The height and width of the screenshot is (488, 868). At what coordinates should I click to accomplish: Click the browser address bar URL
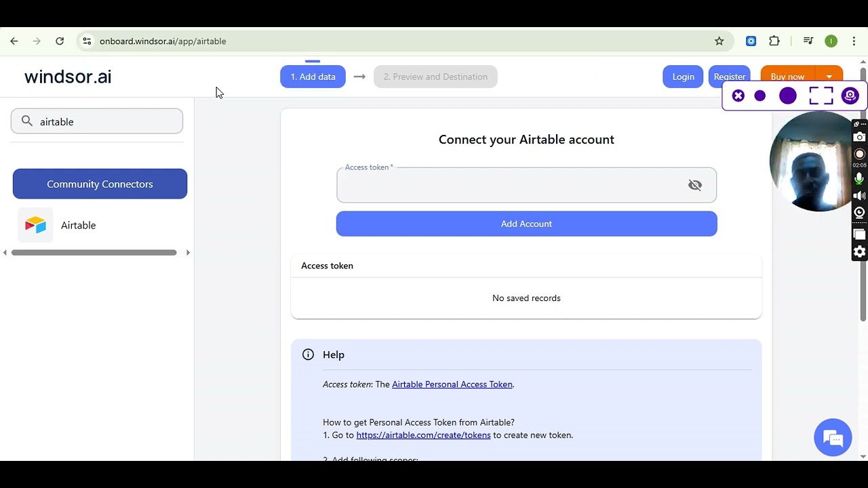coord(163,41)
